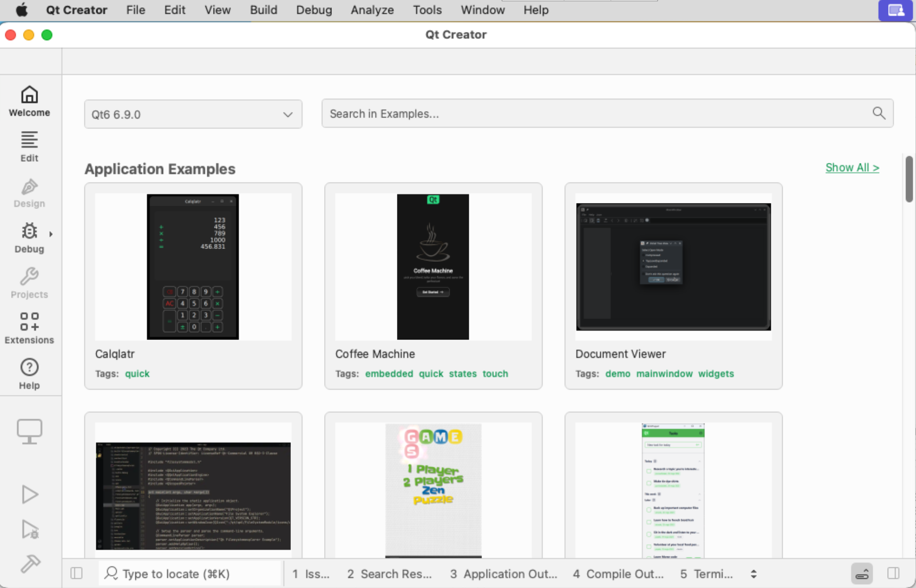This screenshot has height=588, width=916.
Task: Open the Qt6 6.9.0 version dropdown
Action: pyautogui.click(x=193, y=114)
